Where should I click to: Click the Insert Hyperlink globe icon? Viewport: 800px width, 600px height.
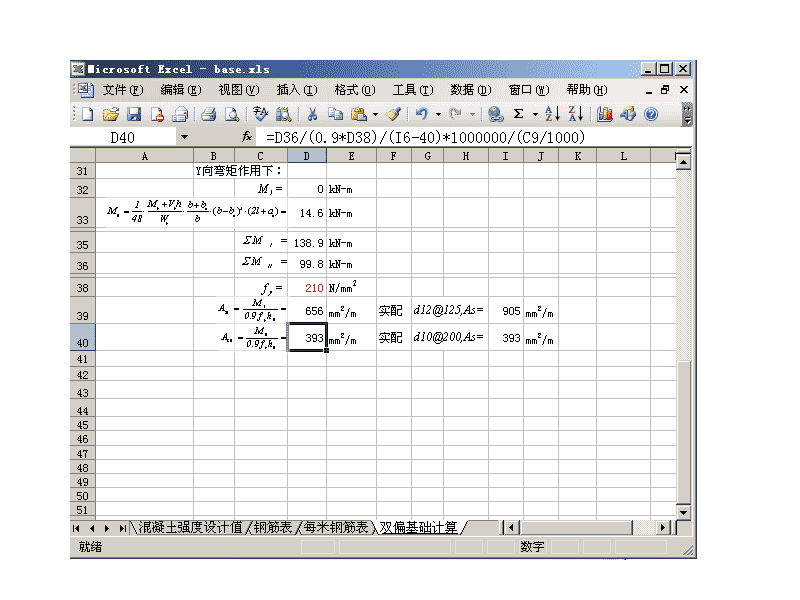495,114
